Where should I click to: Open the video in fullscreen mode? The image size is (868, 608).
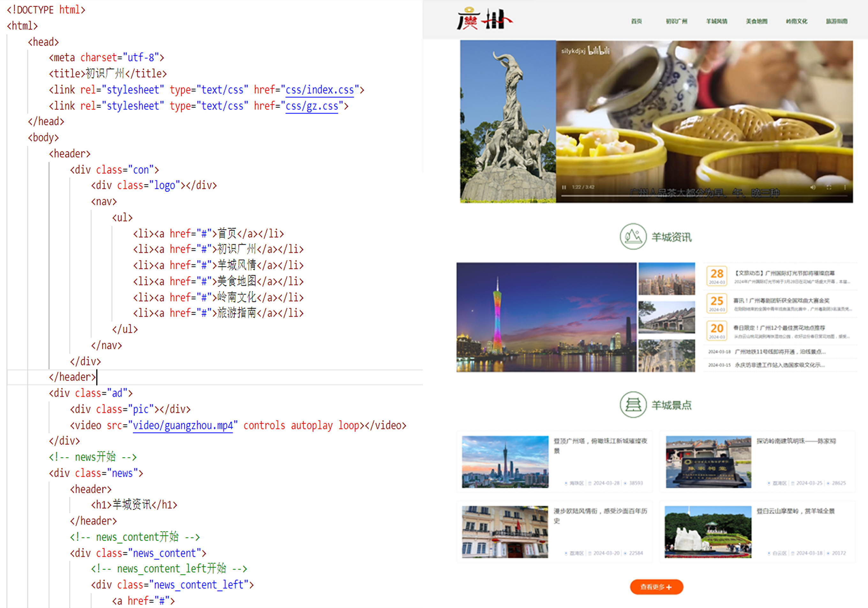point(829,187)
